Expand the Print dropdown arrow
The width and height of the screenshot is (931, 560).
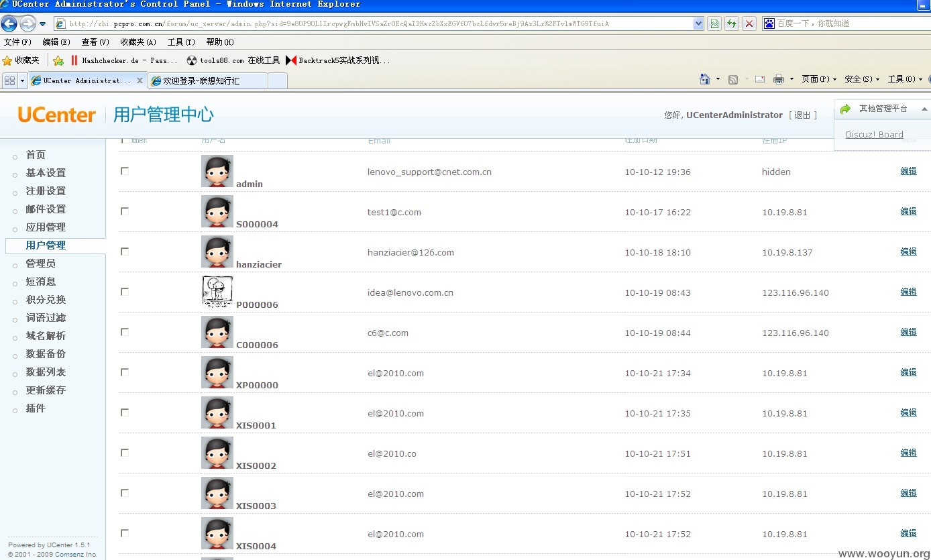pos(791,79)
